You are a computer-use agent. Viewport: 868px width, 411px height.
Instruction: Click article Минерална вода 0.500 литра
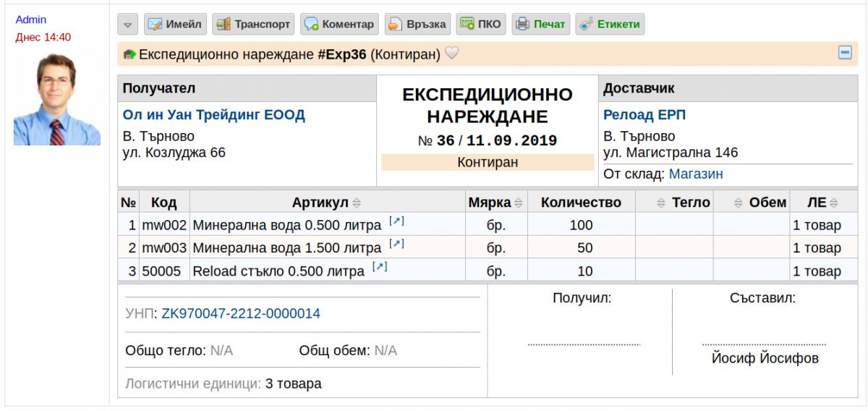click(286, 225)
